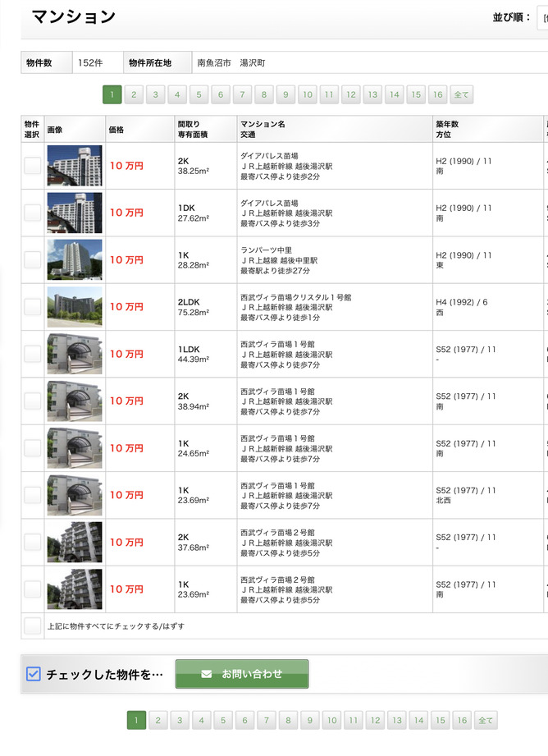Go to page 7 in the bottom pagination

[267, 721]
